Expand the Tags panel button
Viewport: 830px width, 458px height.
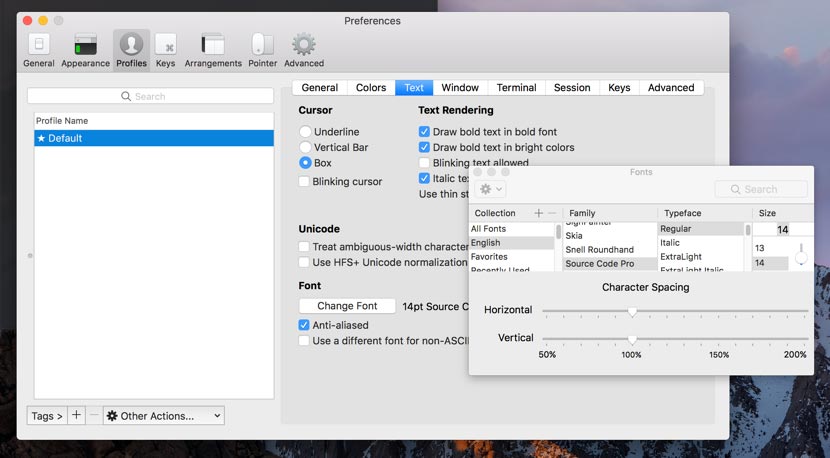coord(47,416)
